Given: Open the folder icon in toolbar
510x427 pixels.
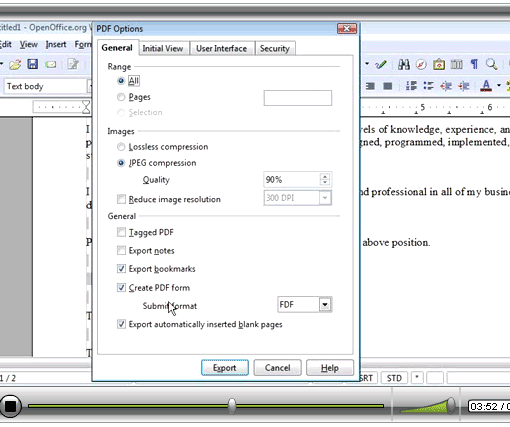Looking at the screenshot, I should (x=15, y=64).
